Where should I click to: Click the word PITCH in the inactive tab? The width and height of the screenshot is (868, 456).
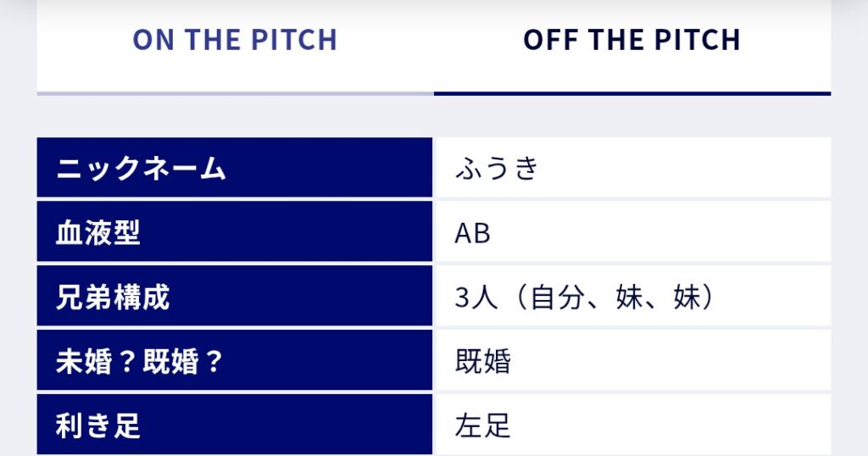click(291, 40)
